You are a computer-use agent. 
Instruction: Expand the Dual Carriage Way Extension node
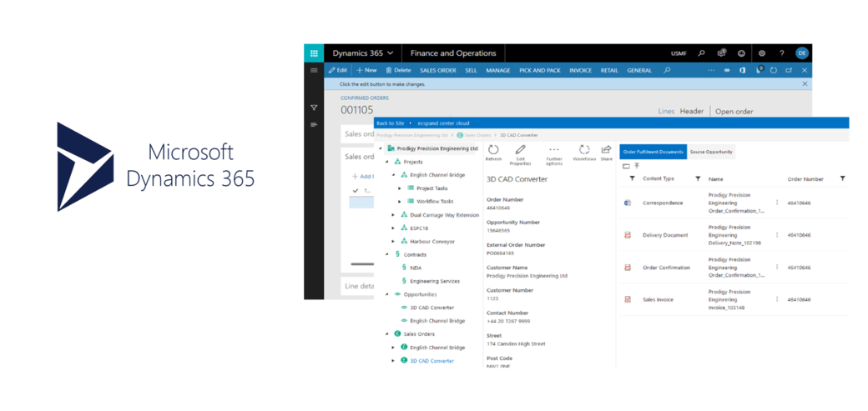pyautogui.click(x=393, y=214)
